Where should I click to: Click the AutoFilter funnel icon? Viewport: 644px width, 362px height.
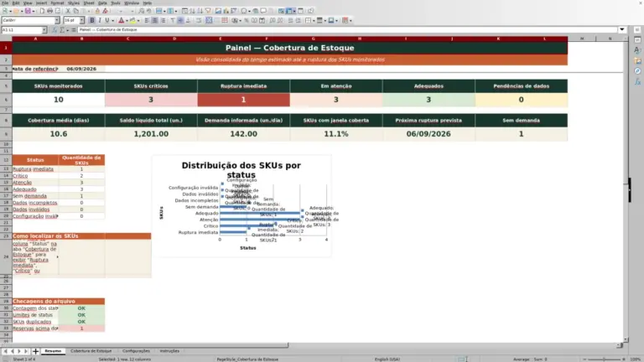208,11
